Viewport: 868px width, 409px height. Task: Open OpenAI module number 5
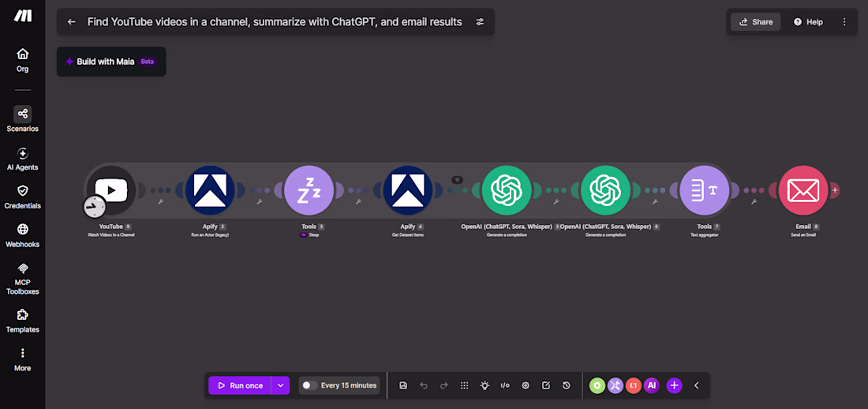coord(507,190)
